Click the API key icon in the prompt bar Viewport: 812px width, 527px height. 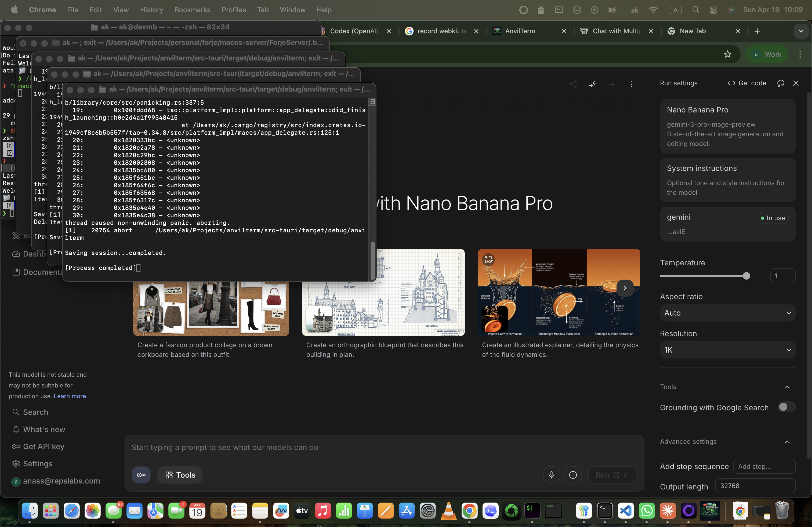[141, 475]
